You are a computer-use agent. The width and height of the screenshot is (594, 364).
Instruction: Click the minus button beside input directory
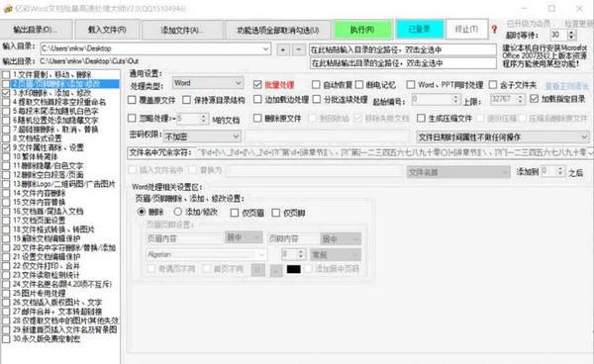tap(299, 49)
